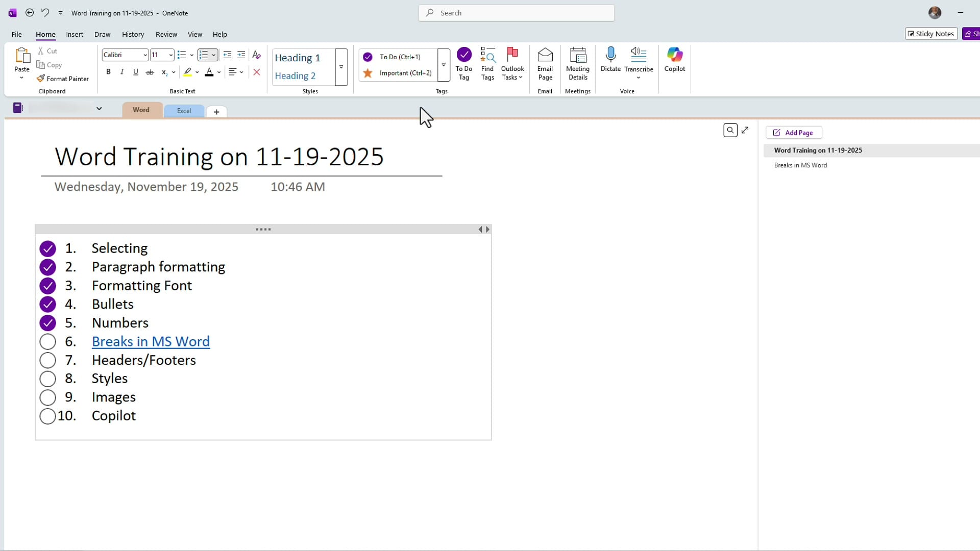Click the Add Page button
This screenshot has height=551, width=980.
pyautogui.click(x=794, y=132)
